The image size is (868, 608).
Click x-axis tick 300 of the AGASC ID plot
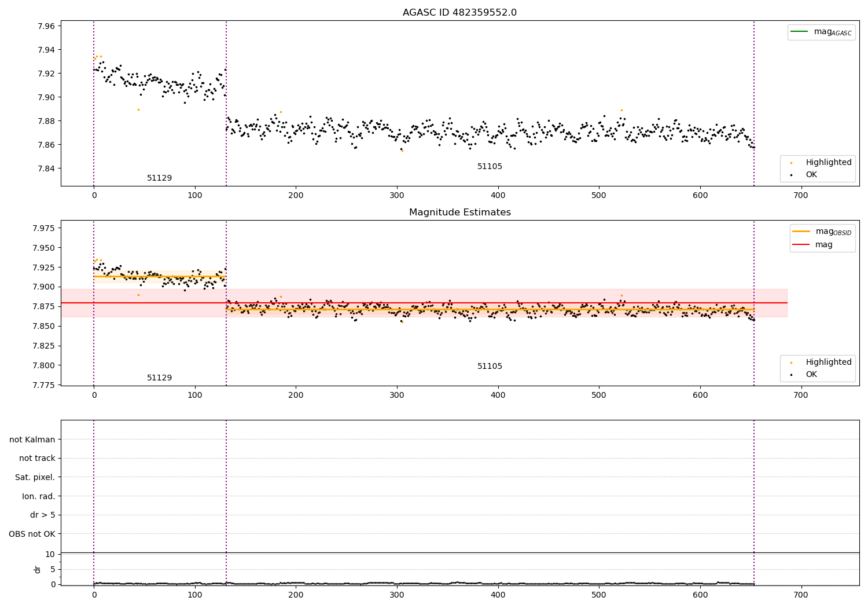[x=397, y=196]
